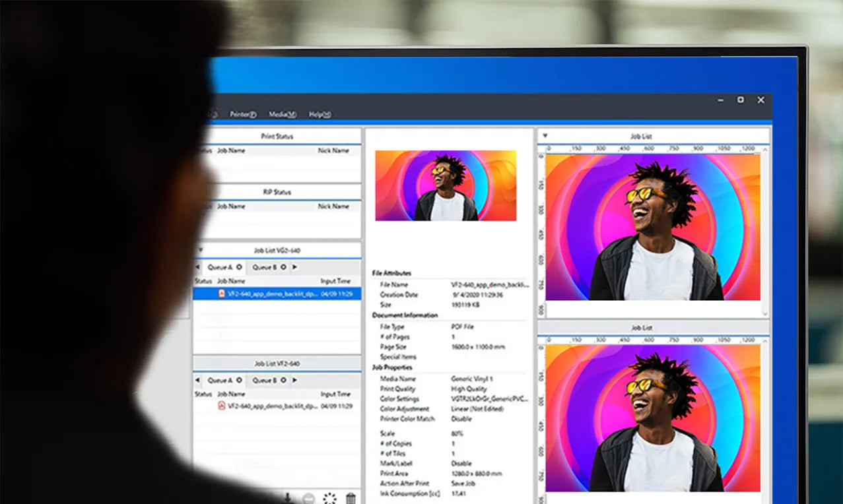The height and width of the screenshot is (504, 843).
Task: Click the small job preview thumbnail
Action: pyautogui.click(x=446, y=185)
